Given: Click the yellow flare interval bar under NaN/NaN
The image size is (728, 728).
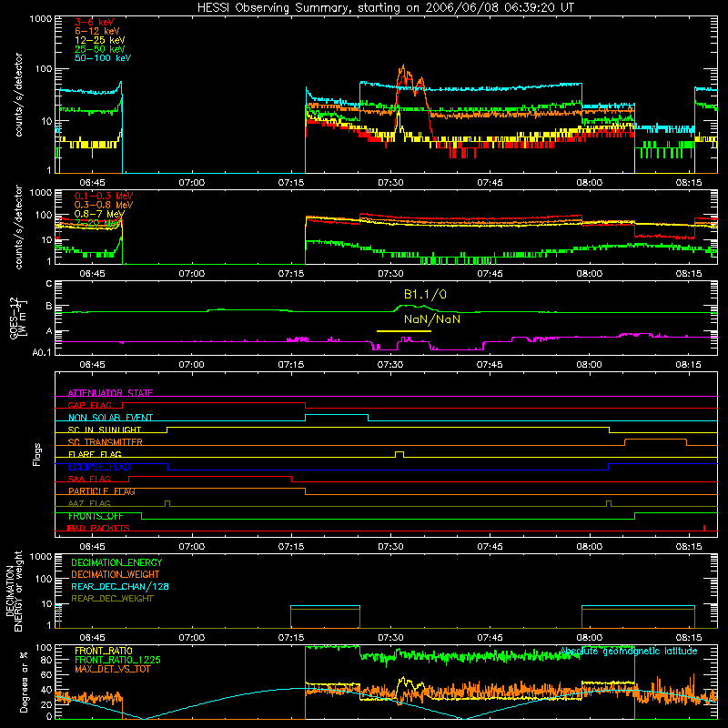Looking at the screenshot, I should [404, 331].
